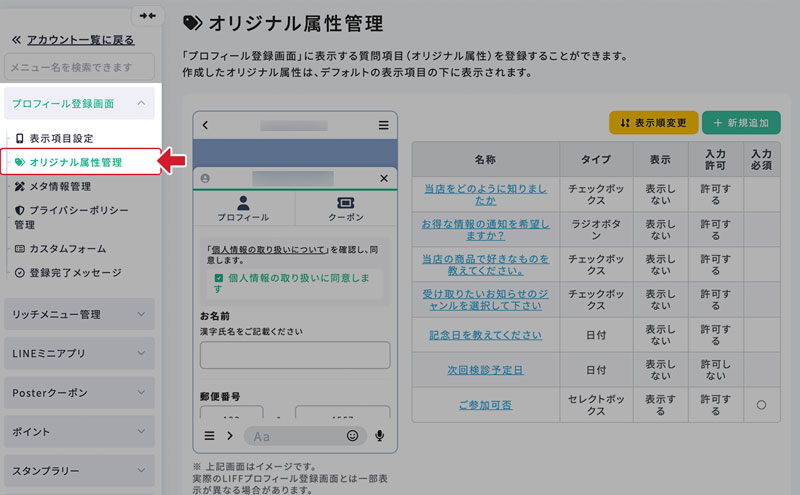Open 表示項目設定 menu item
The image size is (800, 495).
pos(60,138)
